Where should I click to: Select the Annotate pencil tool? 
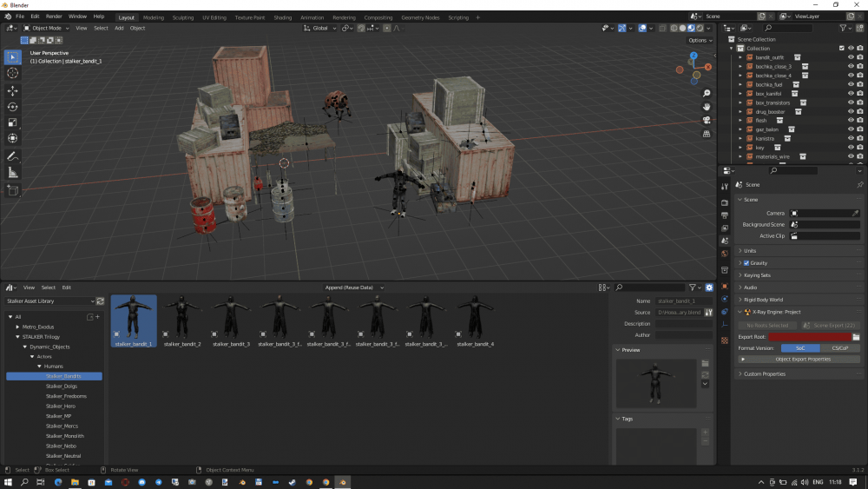tap(13, 156)
